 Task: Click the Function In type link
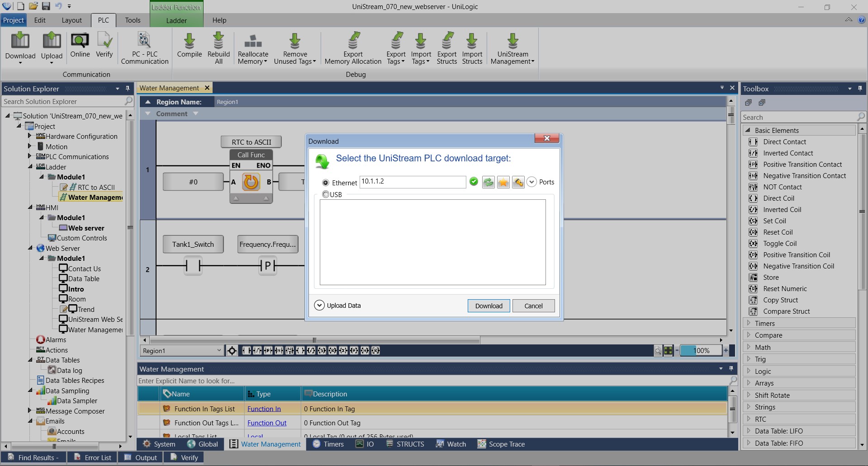pos(264,409)
